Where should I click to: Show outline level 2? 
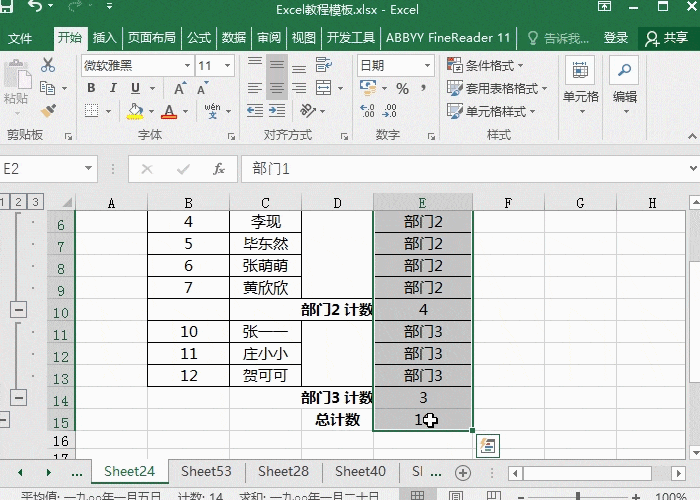click(18, 202)
